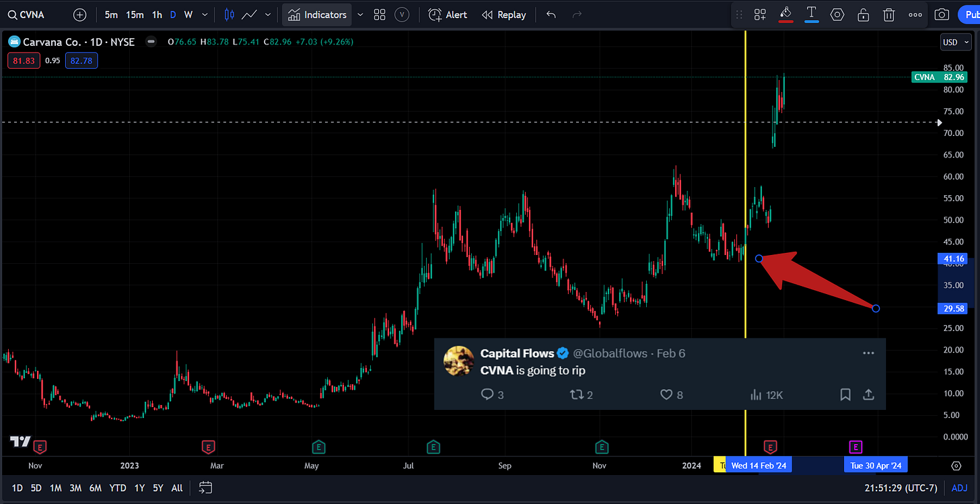Click the purple earnings marker near April 2024
The image size is (980, 504).
tap(855, 446)
